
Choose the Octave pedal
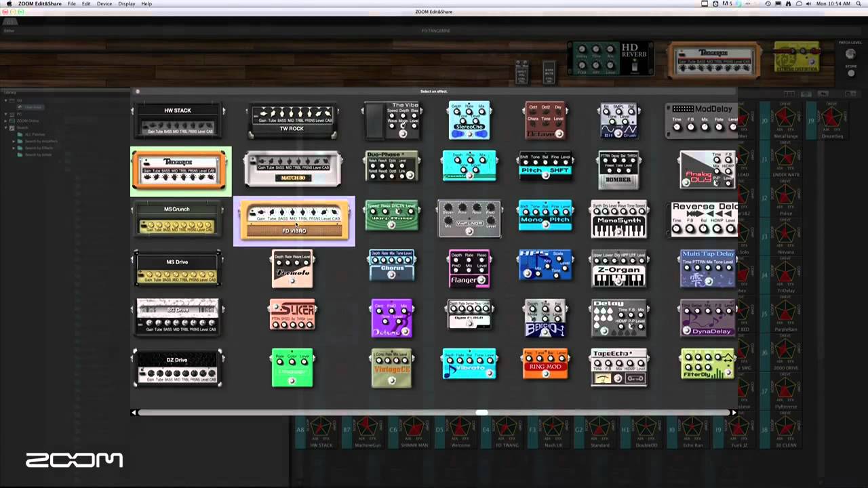pos(545,120)
